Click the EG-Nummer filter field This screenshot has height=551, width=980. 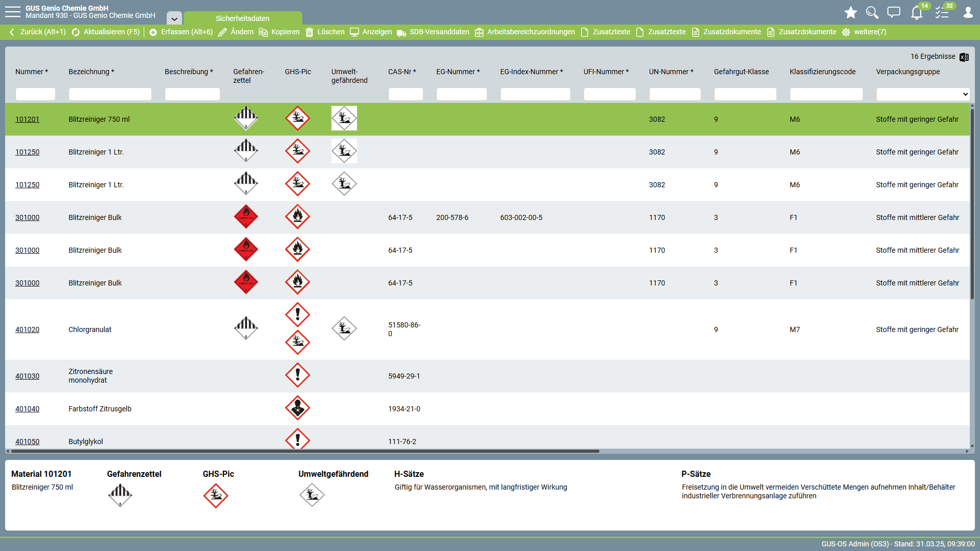pyautogui.click(x=461, y=94)
